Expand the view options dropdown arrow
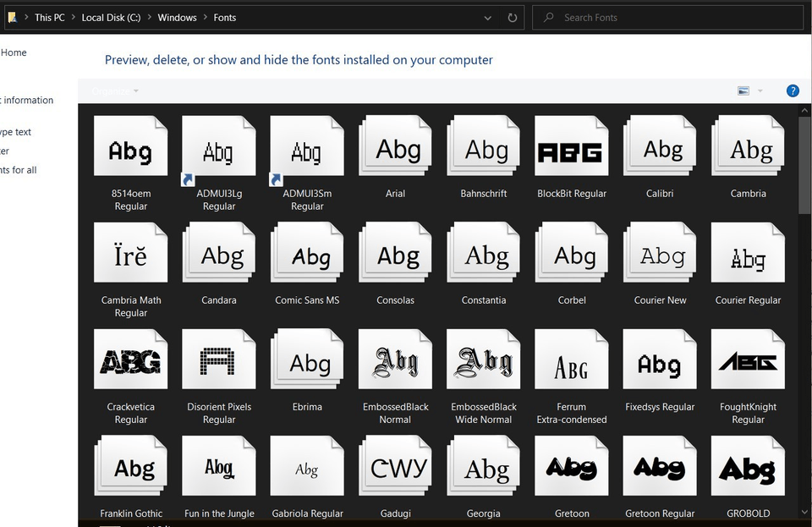The width and height of the screenshot is (812, 527). pos(760,91)
